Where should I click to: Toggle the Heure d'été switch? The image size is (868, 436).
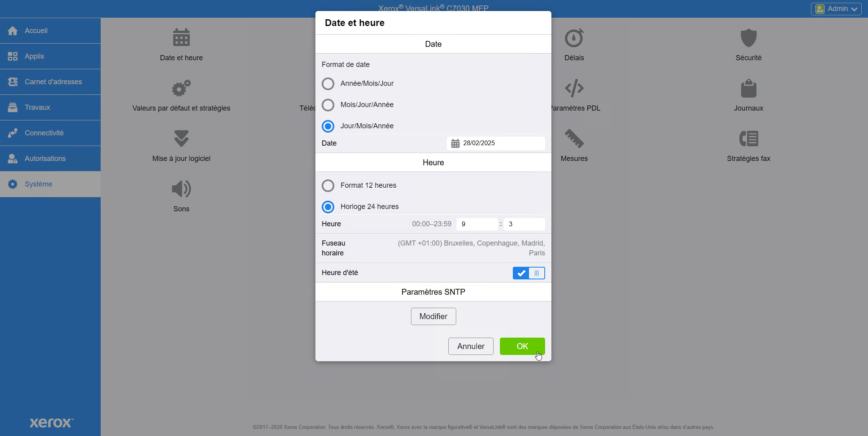pyautogui.click(x=529, y=273)
